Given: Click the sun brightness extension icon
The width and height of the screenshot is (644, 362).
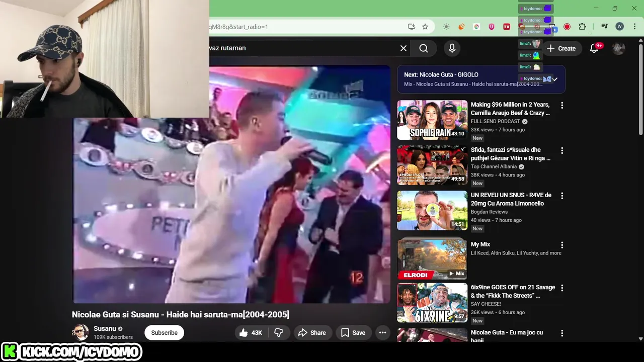Looking at the screenshot, I should tap(446, 27).
